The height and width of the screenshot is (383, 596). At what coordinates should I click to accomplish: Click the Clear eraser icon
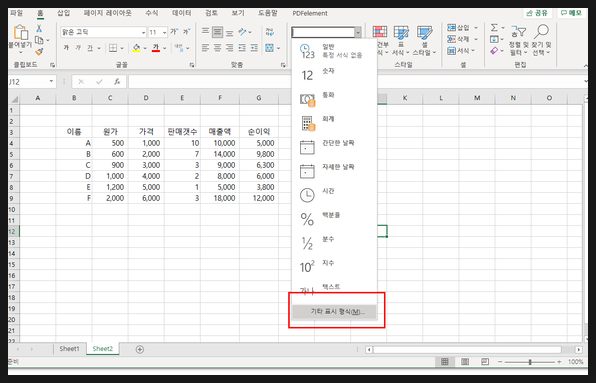(494, 51)
